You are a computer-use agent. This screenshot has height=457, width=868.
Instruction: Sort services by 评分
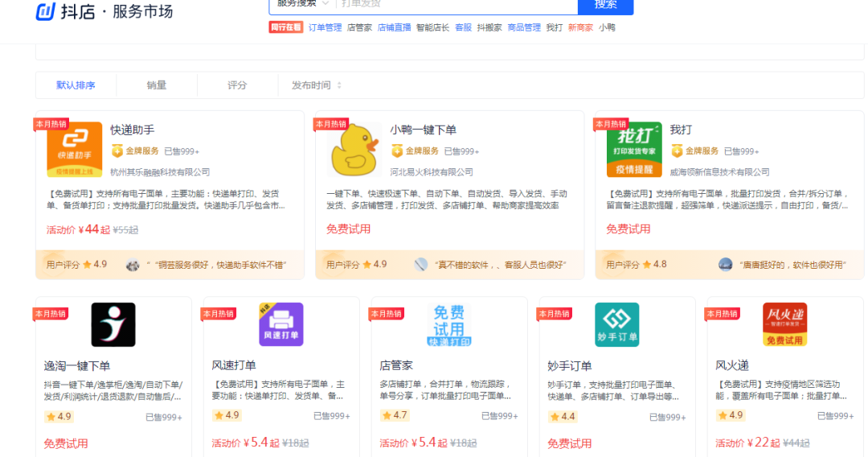pos(237,85)
